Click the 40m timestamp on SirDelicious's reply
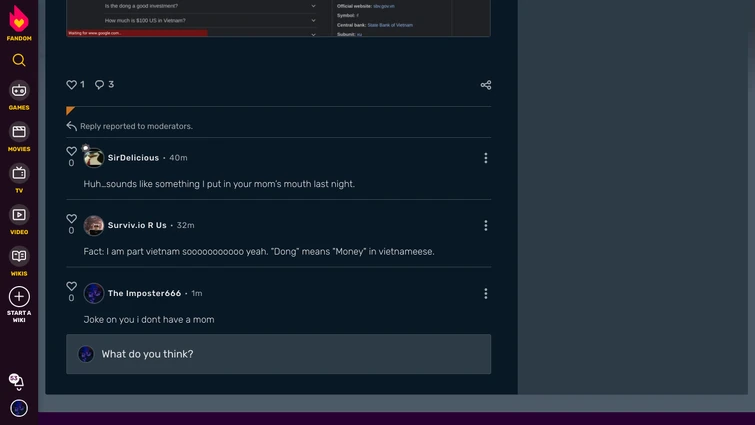Screen dimensions: 755x425 pyautogui.click(x=178, y=158)
